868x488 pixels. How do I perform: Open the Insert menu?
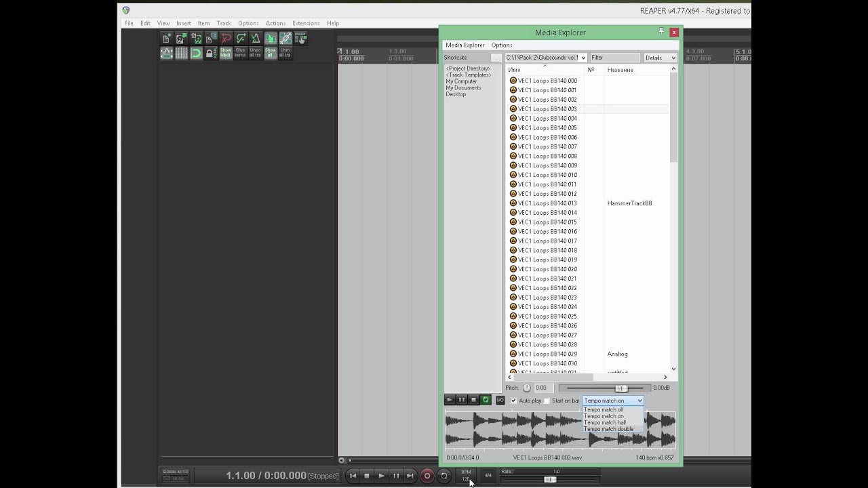pyautogui.click(x=184, y=23)
